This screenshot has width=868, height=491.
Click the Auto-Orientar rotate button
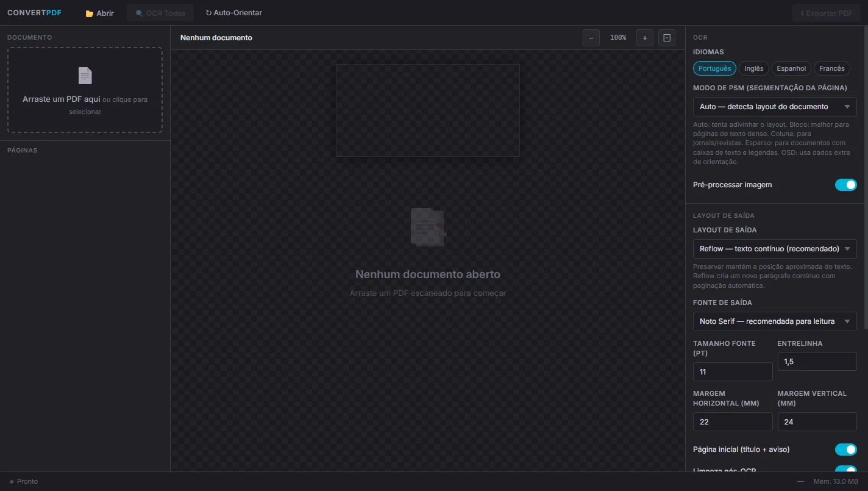234,13
